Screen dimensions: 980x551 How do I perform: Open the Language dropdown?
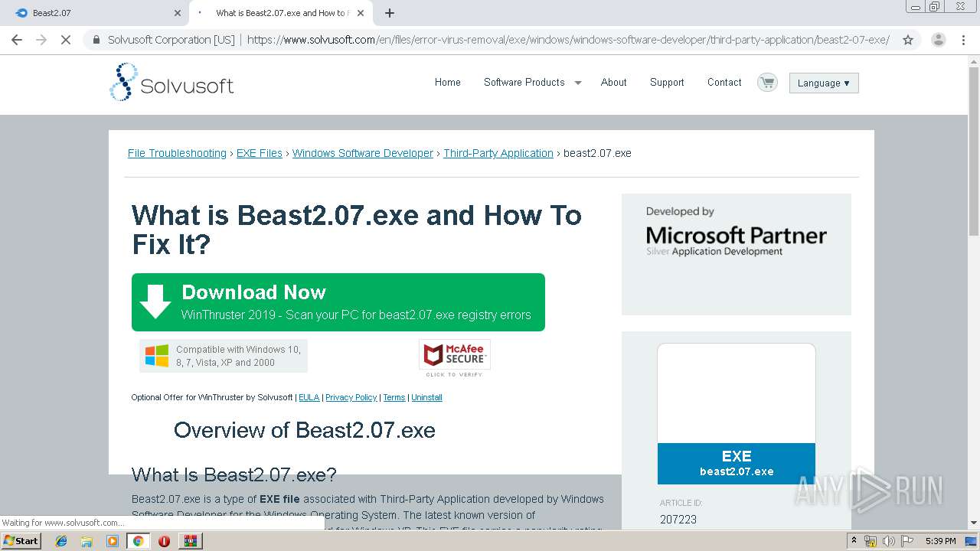[x=824, y=83]
